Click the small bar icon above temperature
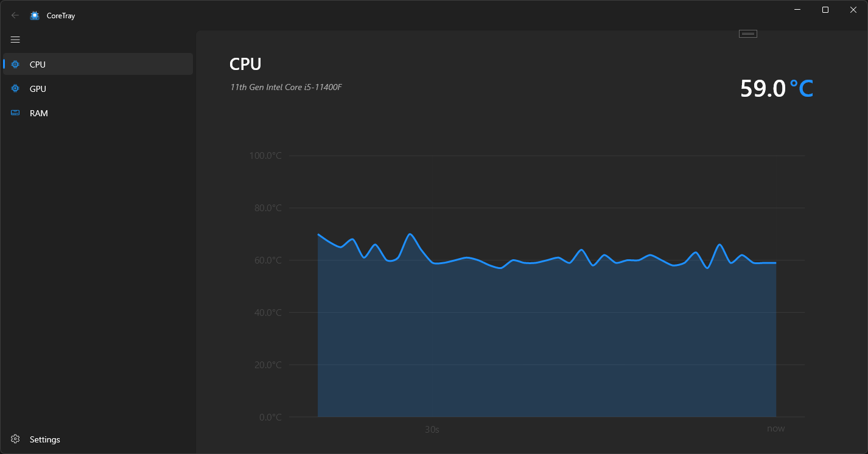 (747, 33)
